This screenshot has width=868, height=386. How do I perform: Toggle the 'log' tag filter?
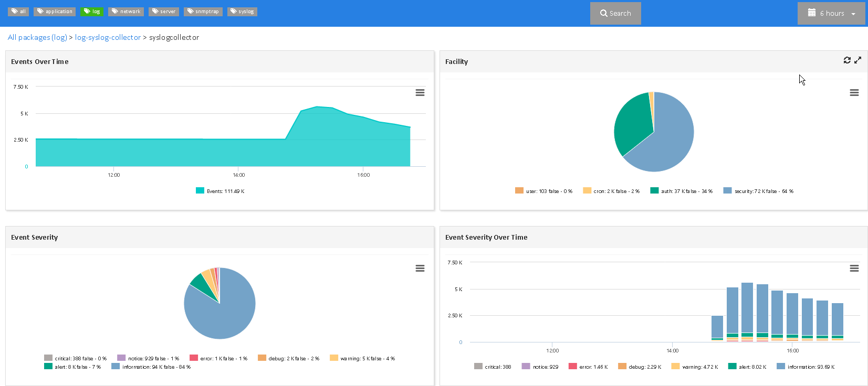click(x=92, y=12)
